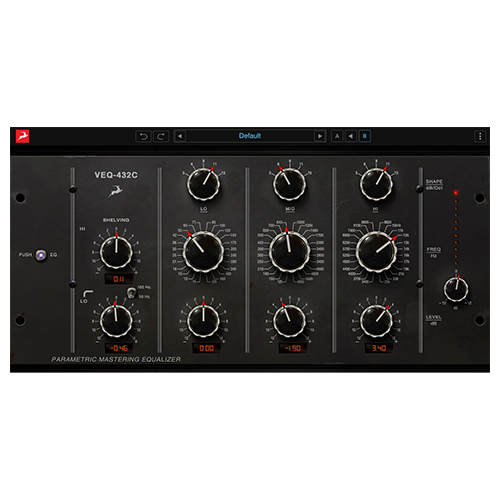Click the LO band shape knob
Image resolution: width=500 pixels, height=500 pixels.
pos(203,184)
